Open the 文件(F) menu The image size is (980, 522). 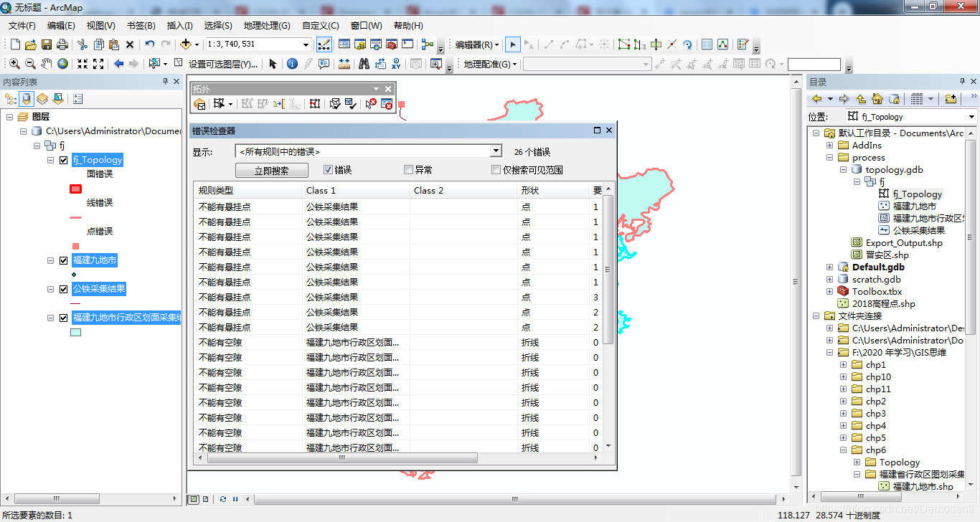pos(22,25)
